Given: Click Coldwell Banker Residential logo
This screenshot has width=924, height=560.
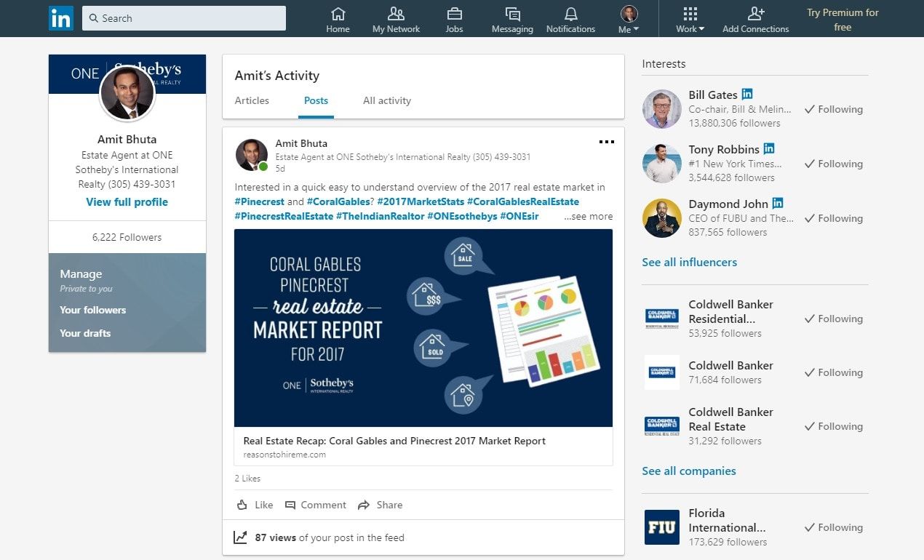Looking at the screenshot, I should [x=662, y=319].
